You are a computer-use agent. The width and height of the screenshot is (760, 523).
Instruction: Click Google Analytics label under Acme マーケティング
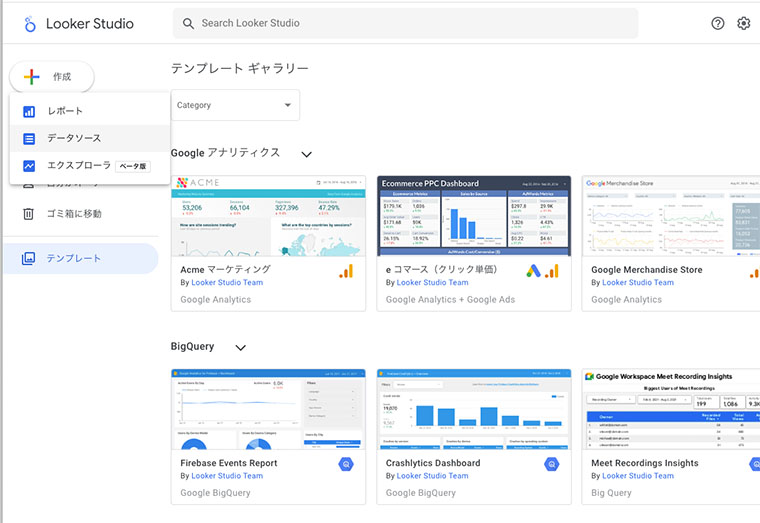(x=216, y=300)
